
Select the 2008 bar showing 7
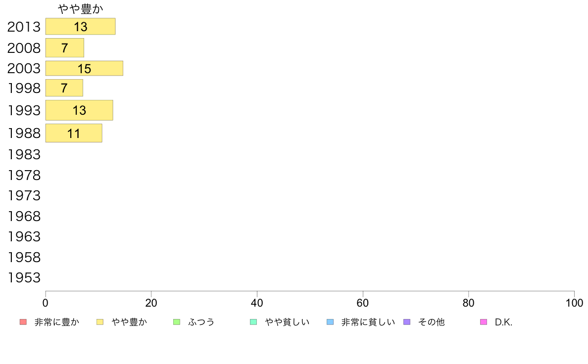(65, 48)
